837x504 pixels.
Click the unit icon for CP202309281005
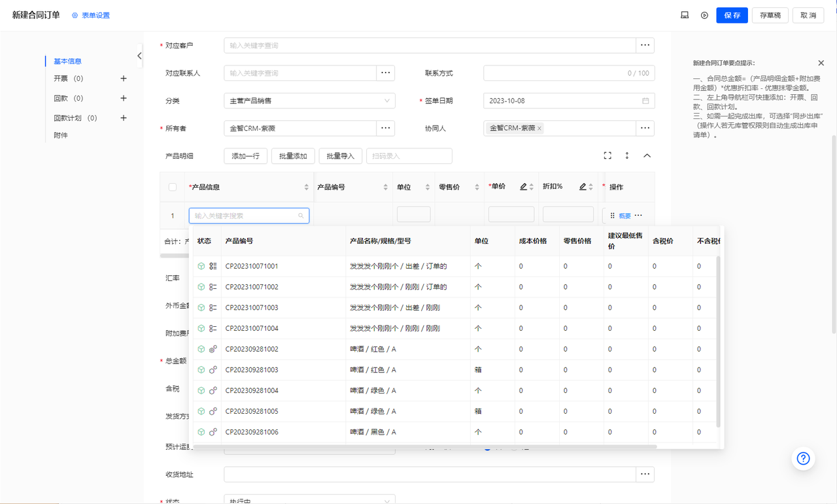click(213, 411)
